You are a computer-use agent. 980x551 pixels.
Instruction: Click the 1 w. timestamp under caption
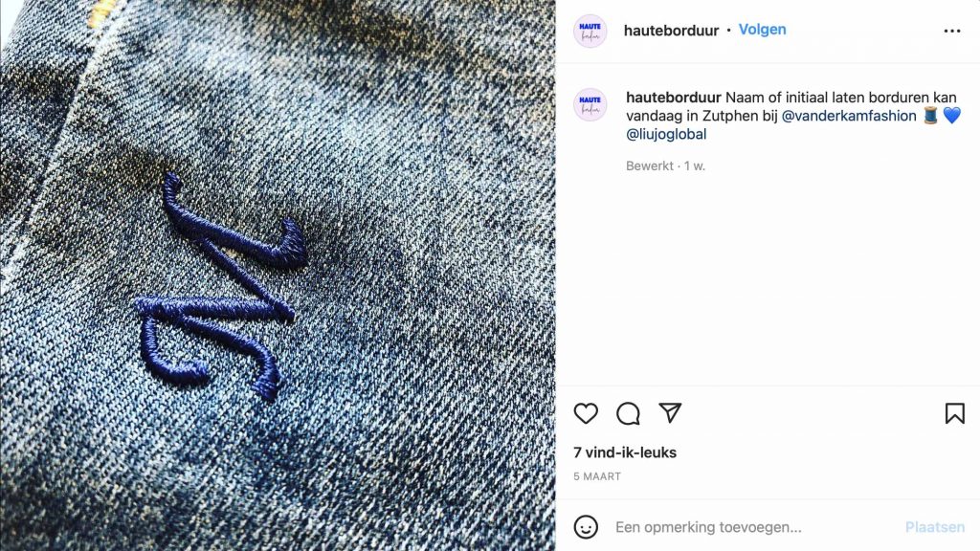pos(695,166)
